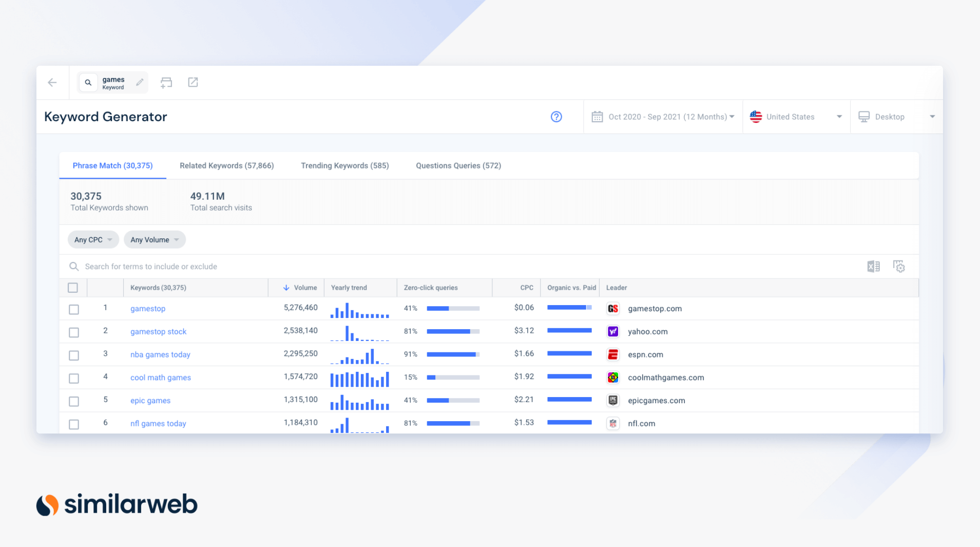Switch to the Related Keywords tab
This screenshot has height=547, width=980.
(x=226, y=165)
